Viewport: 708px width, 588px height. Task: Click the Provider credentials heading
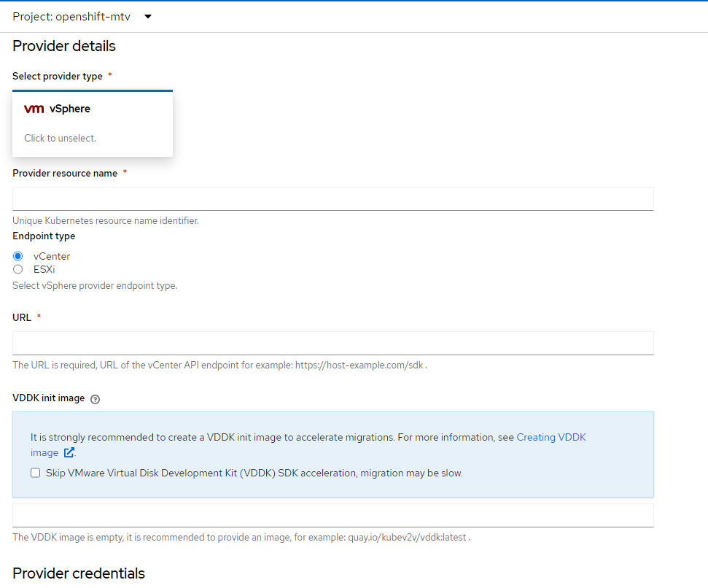coord(79,573)
